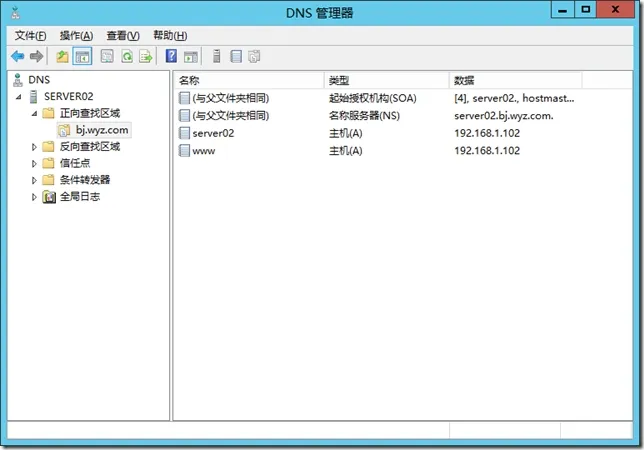Click the 信任点 folder icon
Image resolution: width=644 pixels, height=450 pixels.
48,163
